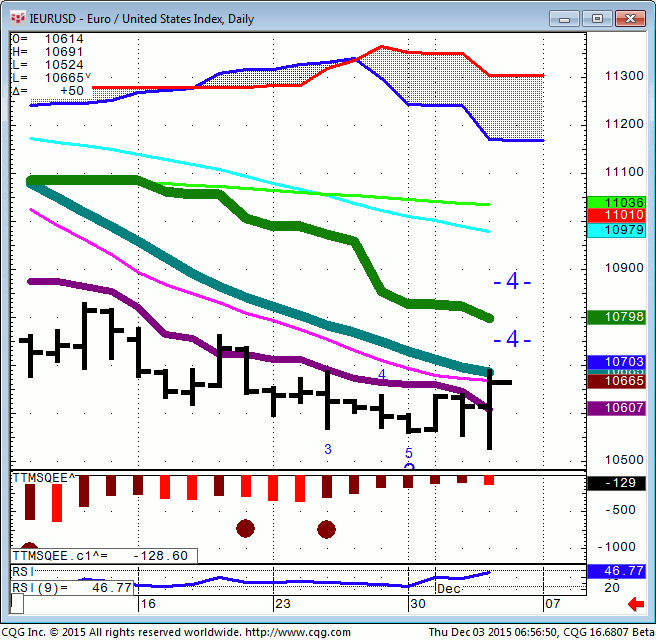The image size is (656, 640).
Task: Click the window title IEURUSD text
Action: point(52,19)
